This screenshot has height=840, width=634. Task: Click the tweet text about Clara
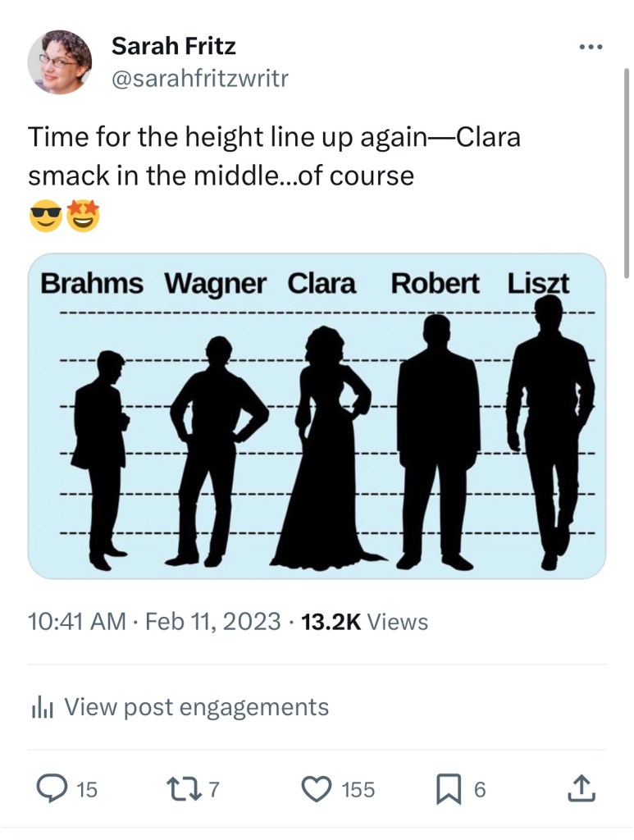[x=274, y=156]
